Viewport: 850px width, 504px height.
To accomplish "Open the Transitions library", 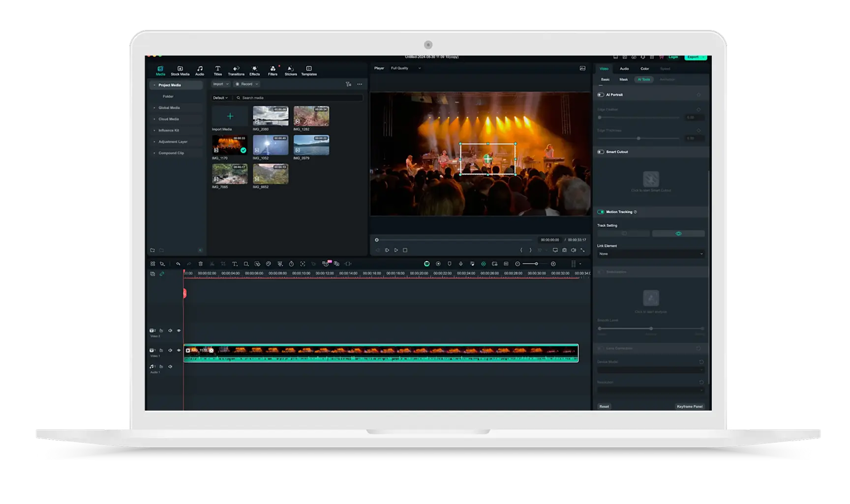I will [236, 71].
